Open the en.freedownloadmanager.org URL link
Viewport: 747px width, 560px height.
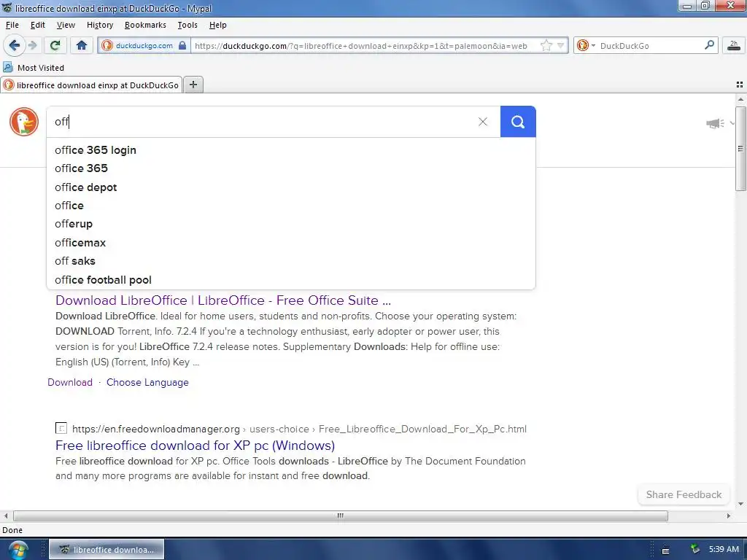(x=299, y=429)
